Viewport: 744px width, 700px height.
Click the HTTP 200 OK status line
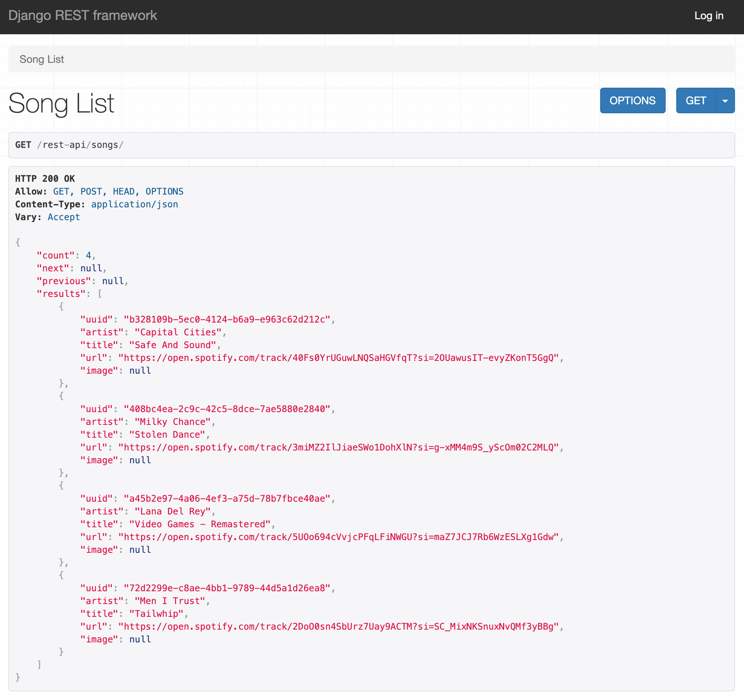click(x=45, y=179)
